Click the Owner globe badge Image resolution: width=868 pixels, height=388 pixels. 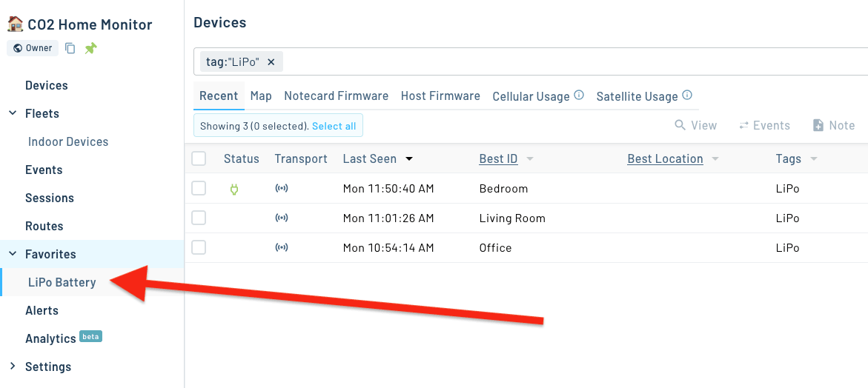pyautogui.click(x=33, y=48)
